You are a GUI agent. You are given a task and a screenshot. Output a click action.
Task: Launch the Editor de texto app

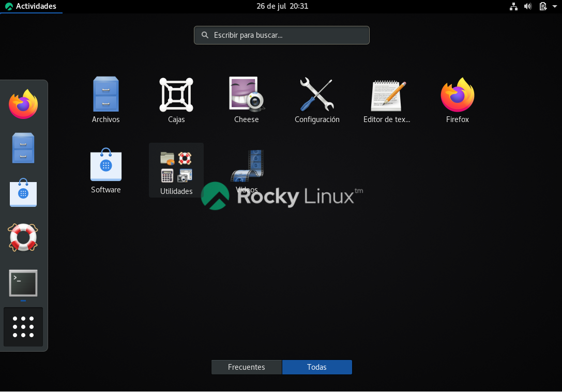387,100
